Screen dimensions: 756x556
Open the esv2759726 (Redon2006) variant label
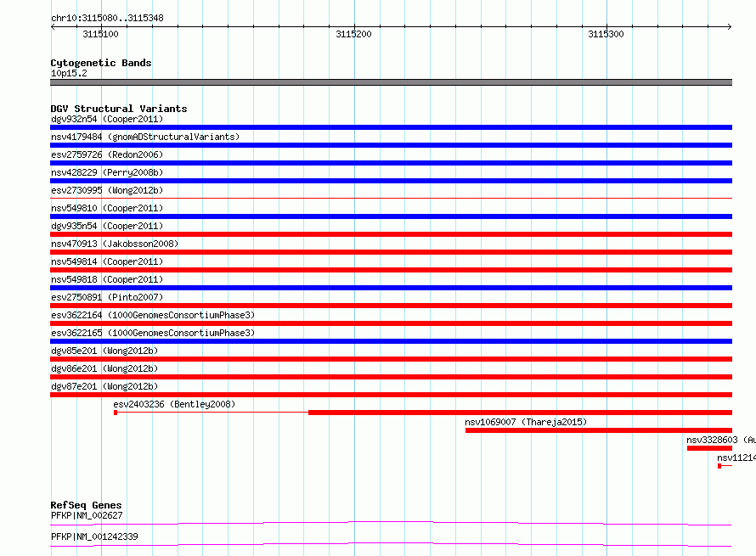107,154
